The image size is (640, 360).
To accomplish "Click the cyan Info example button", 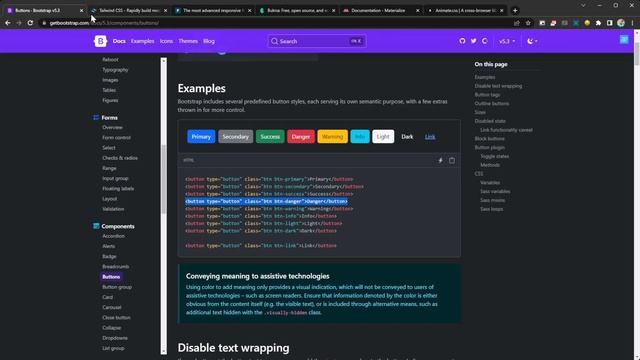I will click(360, 137).
